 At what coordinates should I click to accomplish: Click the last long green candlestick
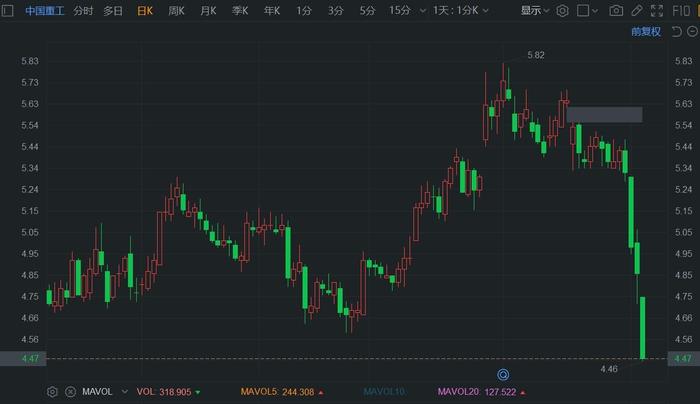tap(643, 328)
